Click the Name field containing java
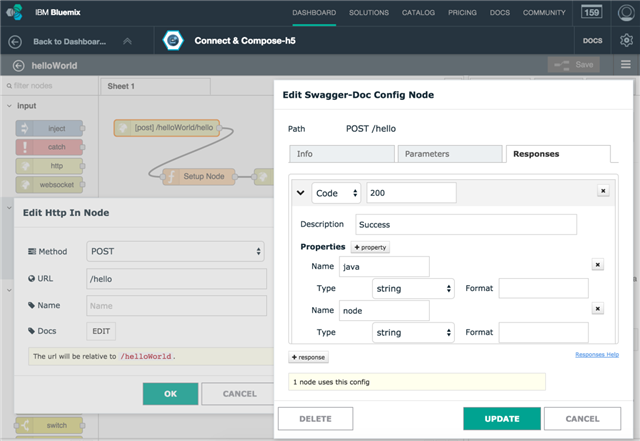 tap(384, 267)
